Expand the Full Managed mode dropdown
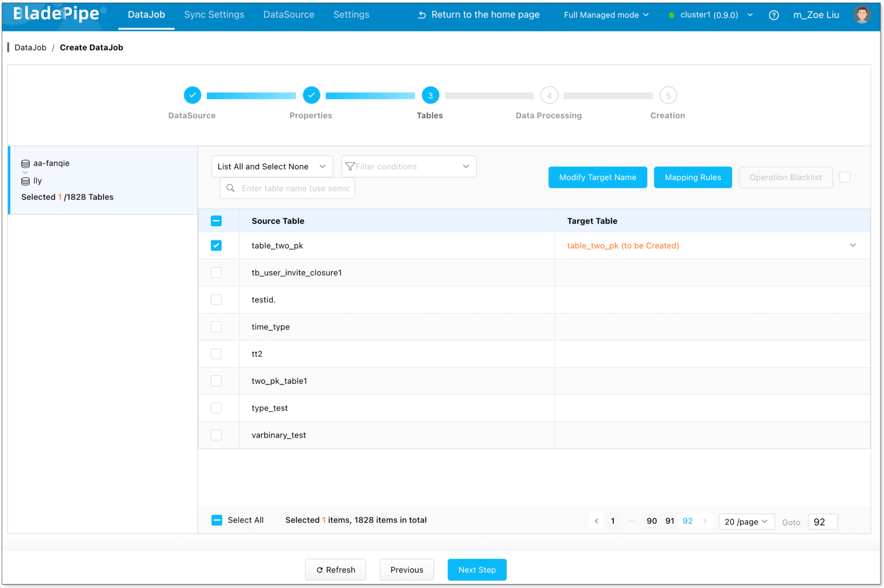The width and height of the screenshot is (884, 588). 606,15
